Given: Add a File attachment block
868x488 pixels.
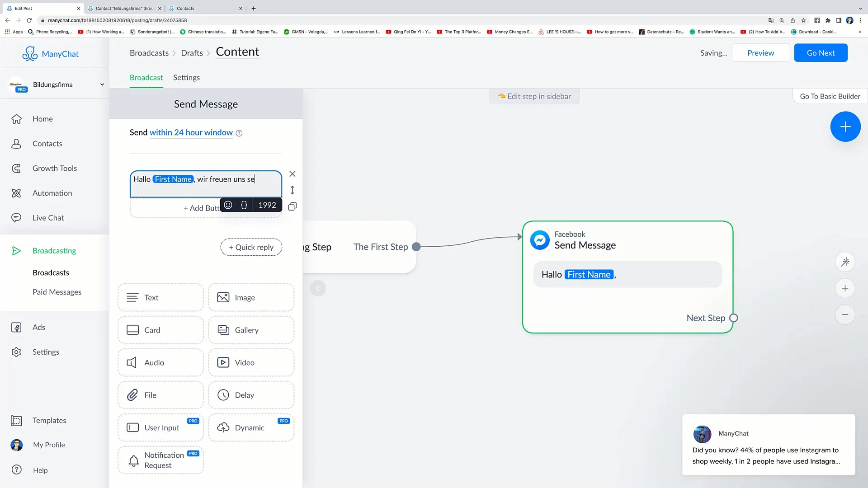Looking at the screenshot, I should pos(160,395).
